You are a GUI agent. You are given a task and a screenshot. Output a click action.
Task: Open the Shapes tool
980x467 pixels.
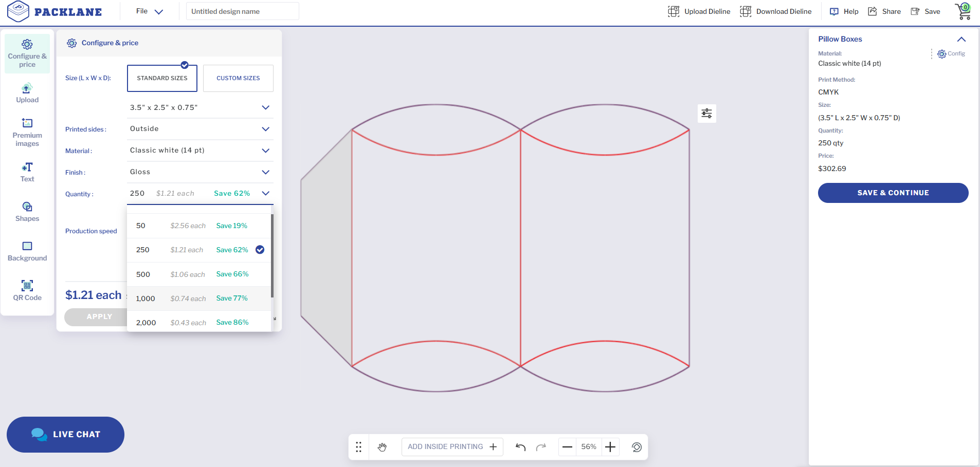click(27, 212)
